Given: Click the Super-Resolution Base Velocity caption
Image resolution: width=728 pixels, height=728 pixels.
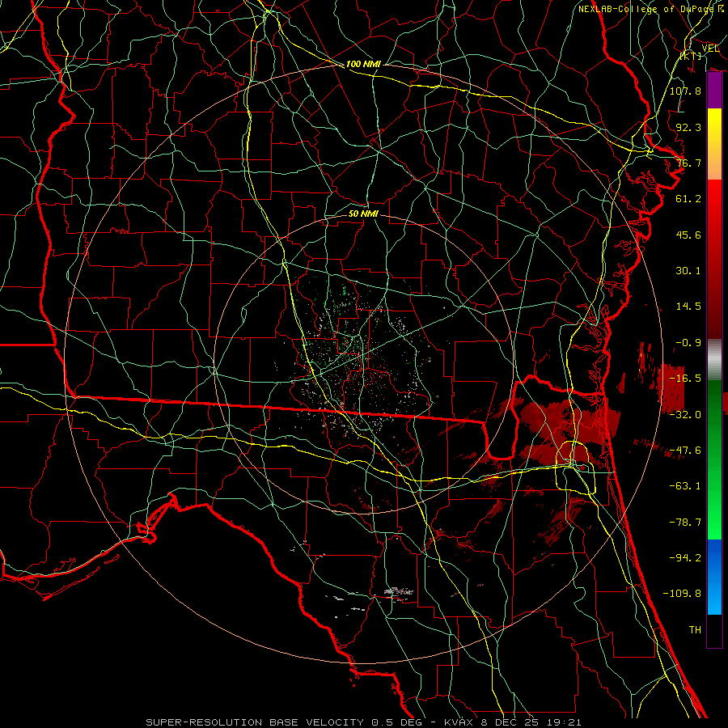Looking at the screenshot, I should tap(363, 722).
